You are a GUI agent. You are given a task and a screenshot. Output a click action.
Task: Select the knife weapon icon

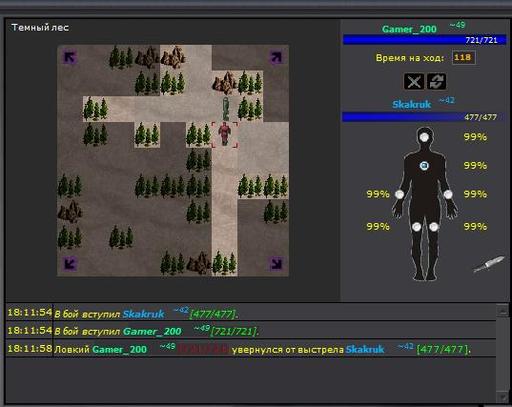[489, 264]
